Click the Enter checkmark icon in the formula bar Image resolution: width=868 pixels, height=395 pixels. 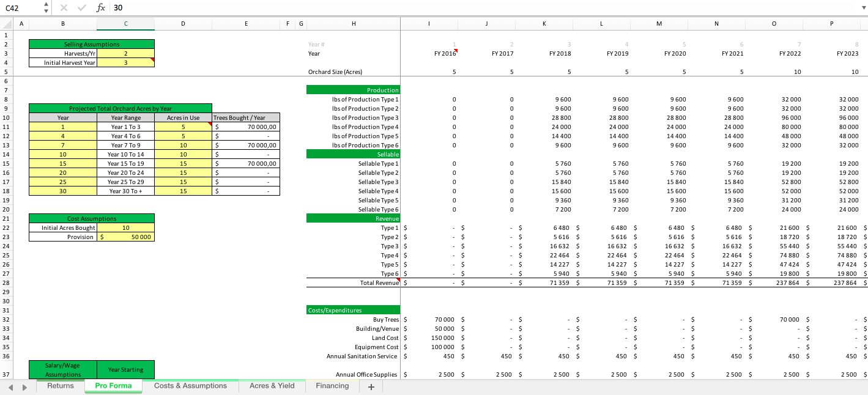81,9
